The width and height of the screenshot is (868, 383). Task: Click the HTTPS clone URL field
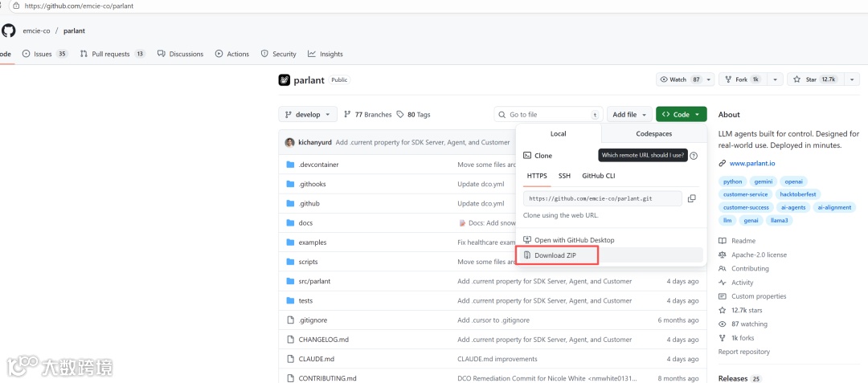[x=603, y=198]
